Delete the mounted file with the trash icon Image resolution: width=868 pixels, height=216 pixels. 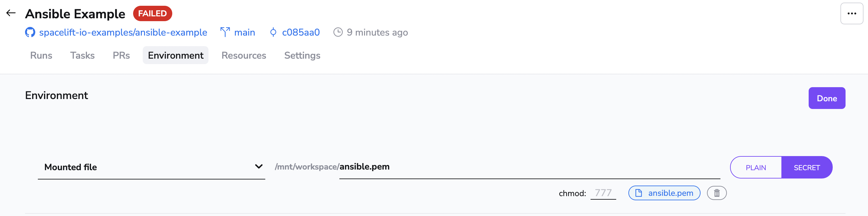point(717,193)
